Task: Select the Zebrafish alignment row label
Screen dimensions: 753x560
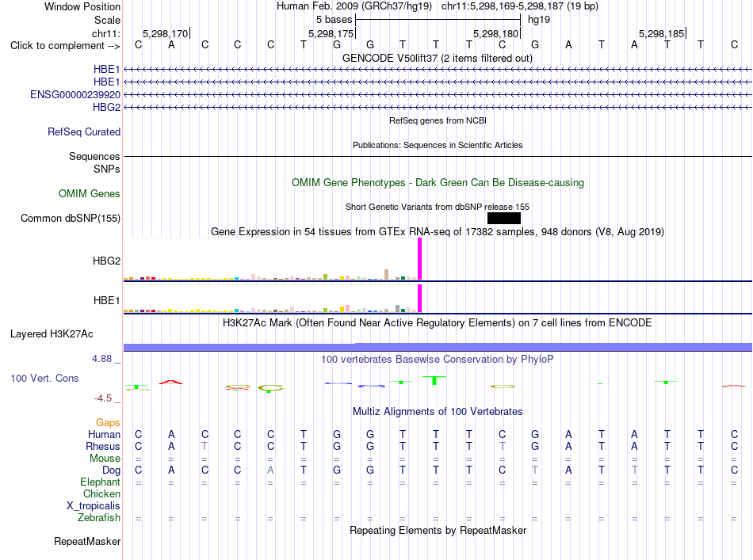Action: 99,518
